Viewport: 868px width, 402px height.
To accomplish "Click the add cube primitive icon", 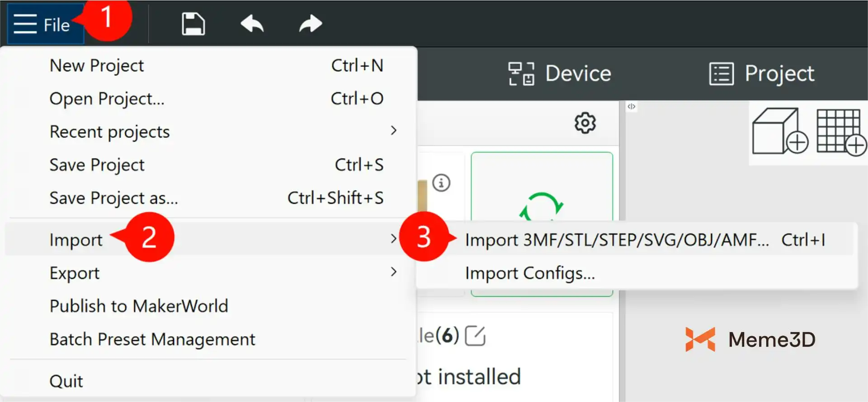I will coord(779,131).
